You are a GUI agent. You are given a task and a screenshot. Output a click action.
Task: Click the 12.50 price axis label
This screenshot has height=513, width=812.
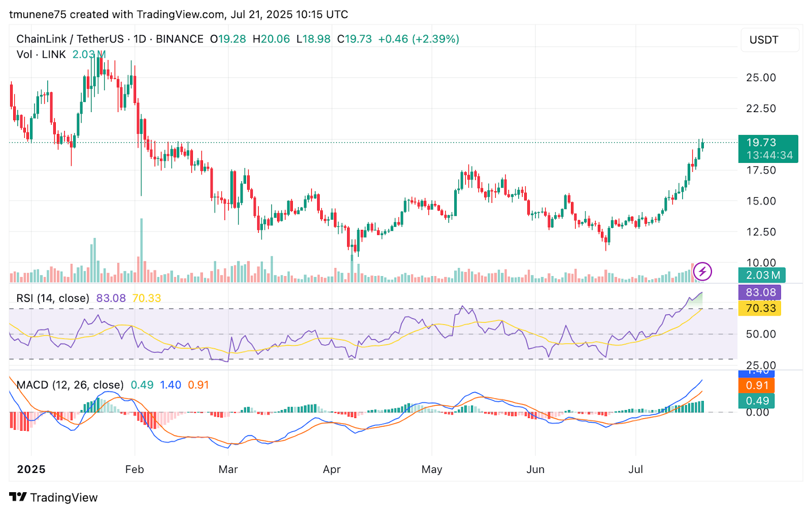(761, 232)
